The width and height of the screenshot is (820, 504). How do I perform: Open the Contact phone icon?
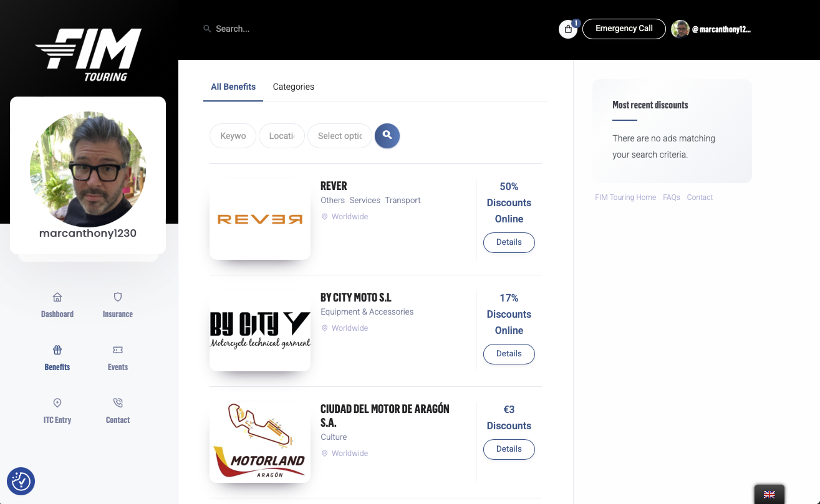click(x=118, y=403)
